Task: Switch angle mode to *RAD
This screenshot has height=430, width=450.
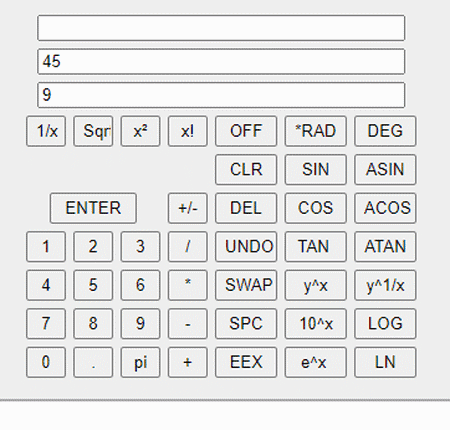Action: point(316,131)
